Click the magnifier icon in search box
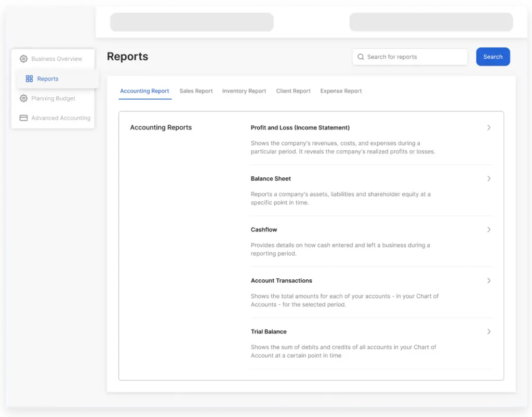 (x=361, y=57)
